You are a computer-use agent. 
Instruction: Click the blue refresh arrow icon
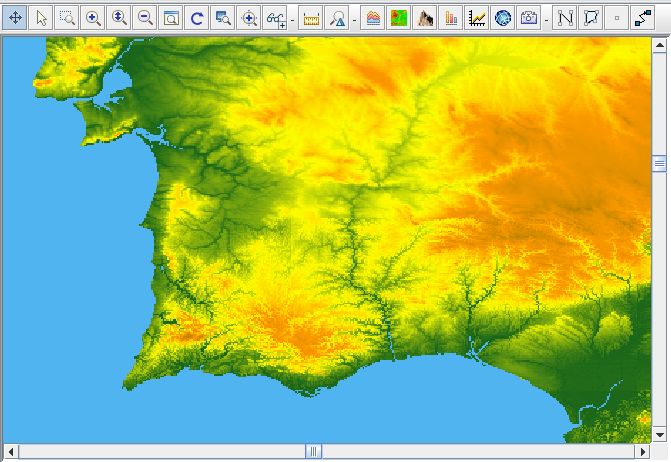(197, 18)
